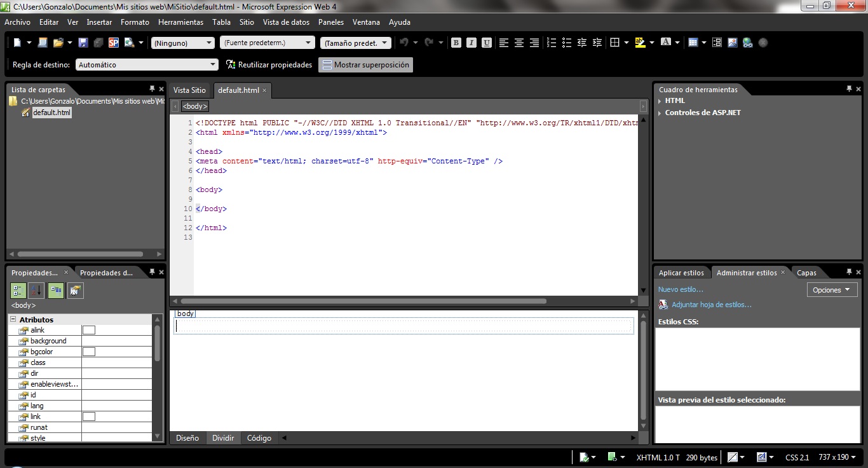The width and height of the screenshot is (868, 468).
Task: Click the New Page icon
Action: [x=17, y=43]
